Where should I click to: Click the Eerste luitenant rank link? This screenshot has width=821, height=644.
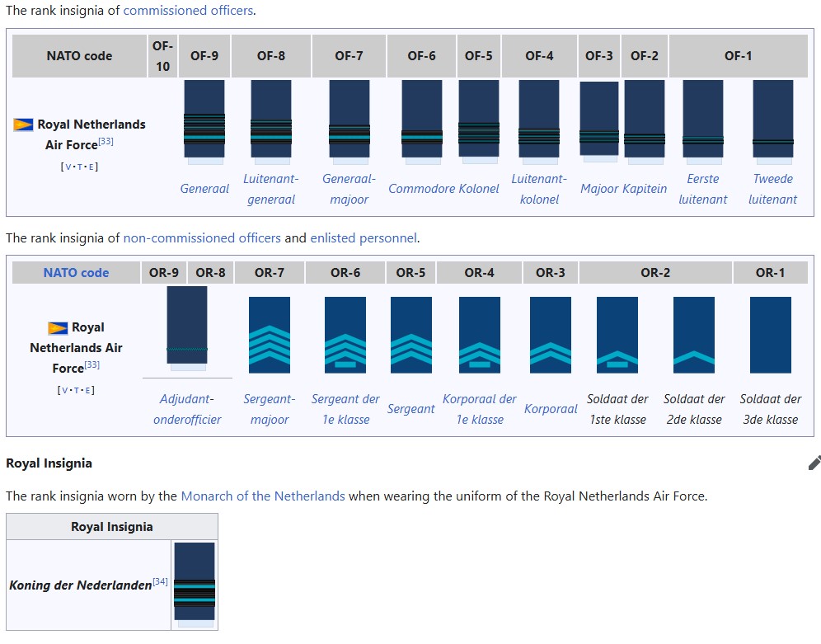(702, 189)
